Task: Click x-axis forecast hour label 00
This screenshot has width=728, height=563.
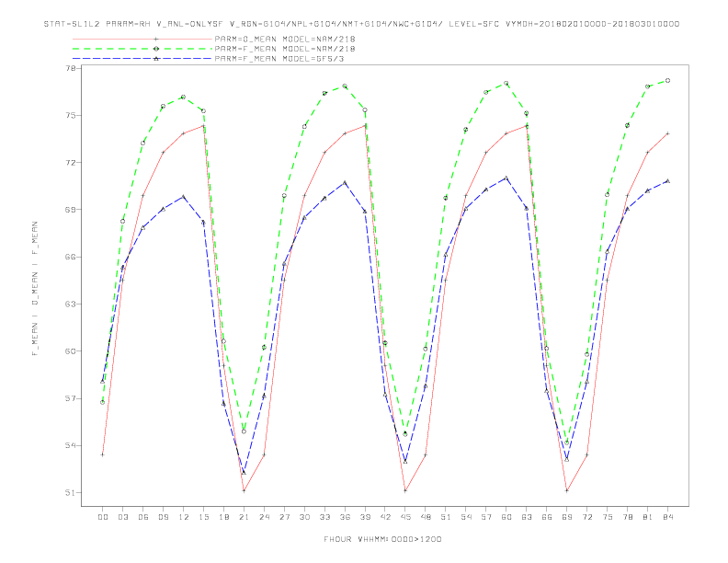Action: tap(103, 517)
